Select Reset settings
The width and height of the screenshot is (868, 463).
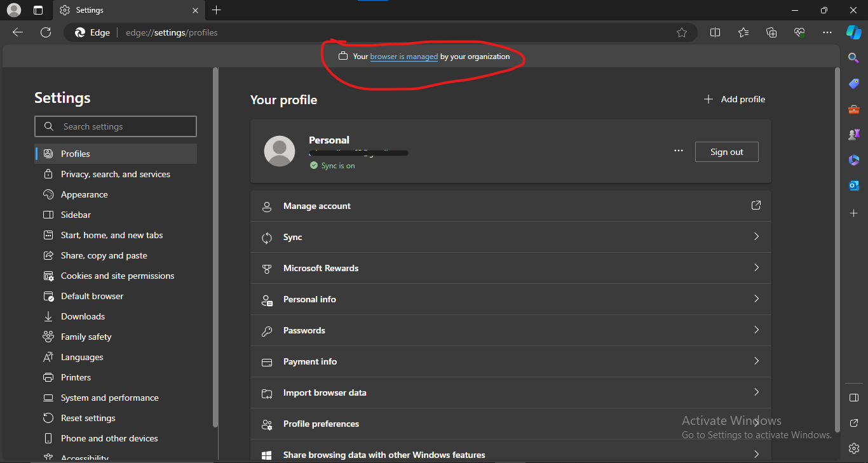(116, 418)
